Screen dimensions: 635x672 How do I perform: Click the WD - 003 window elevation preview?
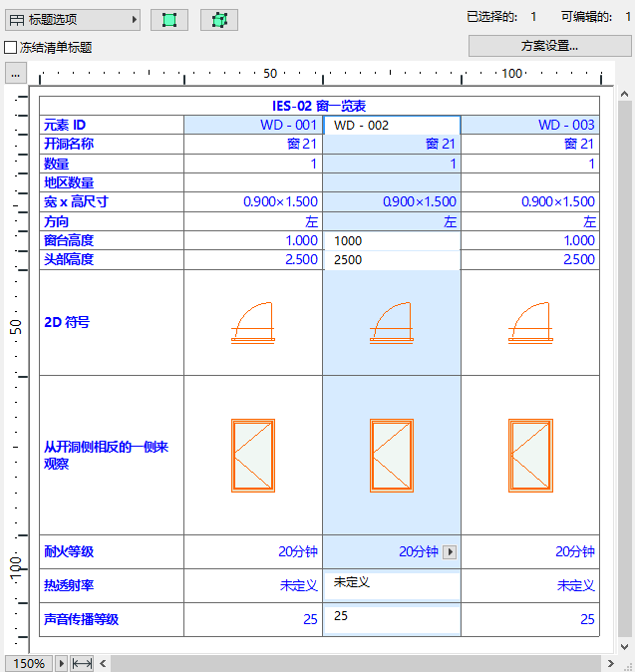(x=530, y=456)
